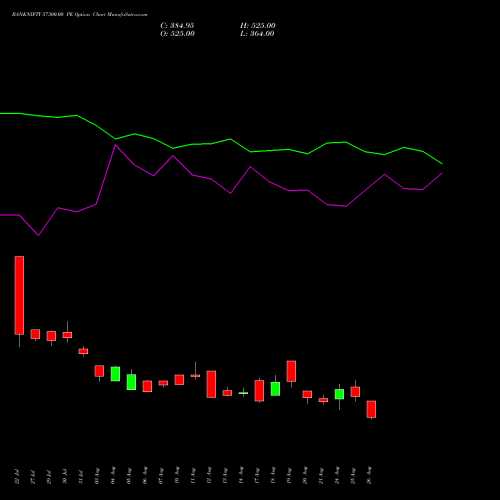Select the red candle for 12 Aug
The width and height of the screenshot is (500, 500).
pyautogui.click(x=211, y=384)
